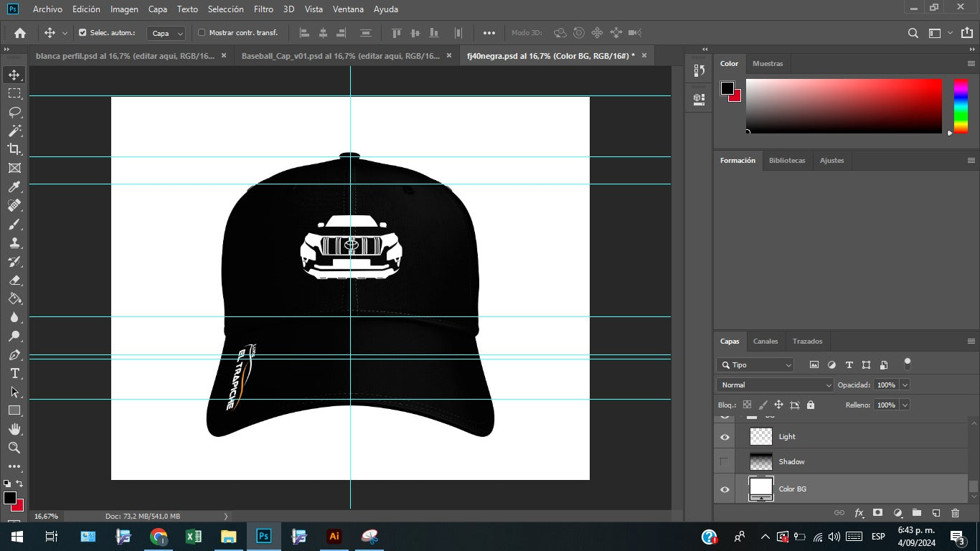Select the Zoom tool
Viewport: 980px width, 551px height.
click(x=14, y=448)
